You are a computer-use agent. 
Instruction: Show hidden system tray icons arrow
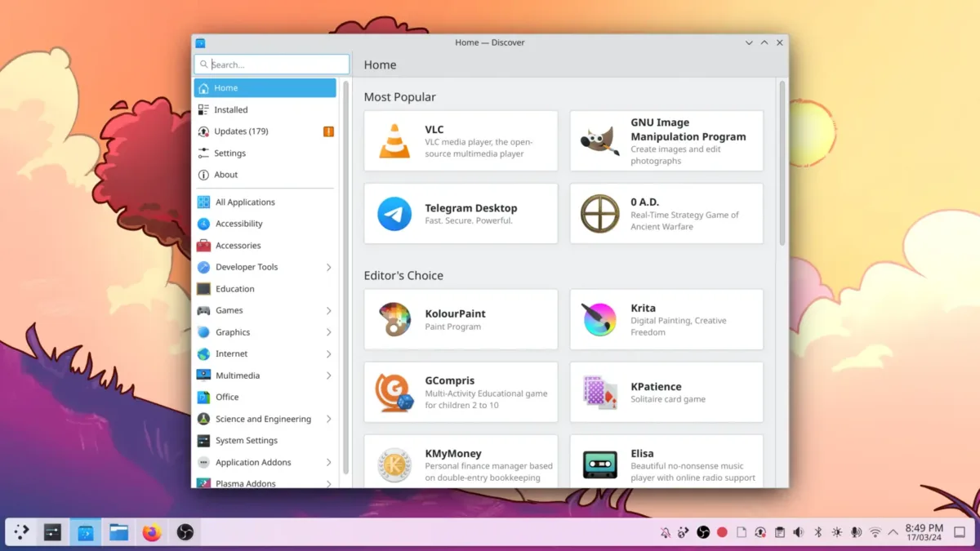pyautogui.click(x=893, y=532)
